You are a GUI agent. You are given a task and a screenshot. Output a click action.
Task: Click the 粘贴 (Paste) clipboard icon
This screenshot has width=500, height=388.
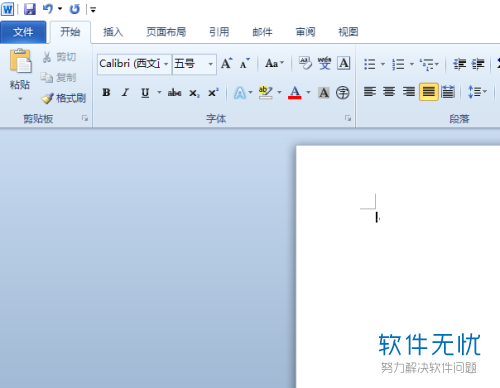tap(20, 61)
